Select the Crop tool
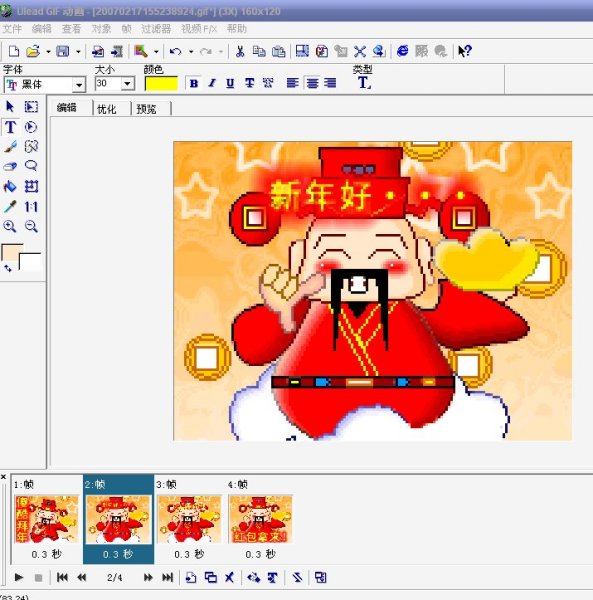The height and width of the screenshot is (600, 593). click(31, 186)
